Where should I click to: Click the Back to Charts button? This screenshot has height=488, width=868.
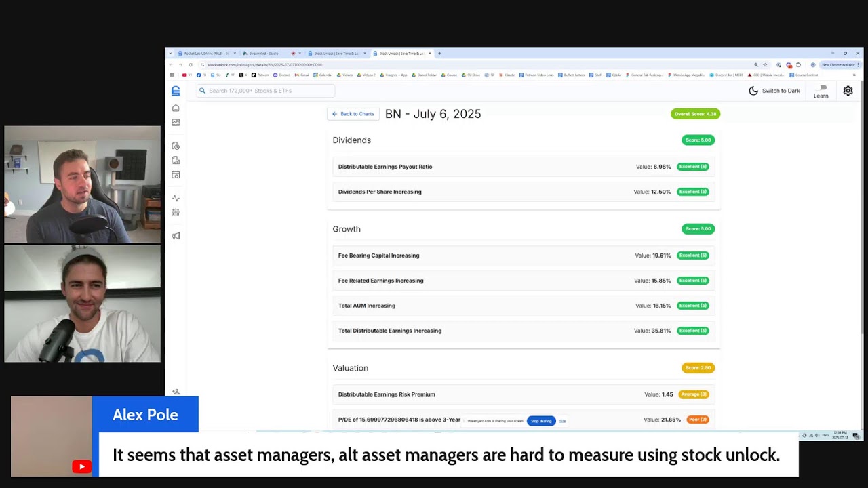coord(353,114)
